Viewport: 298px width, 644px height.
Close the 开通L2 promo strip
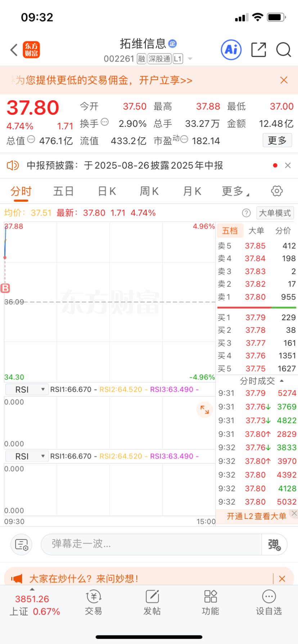[294, 513]
